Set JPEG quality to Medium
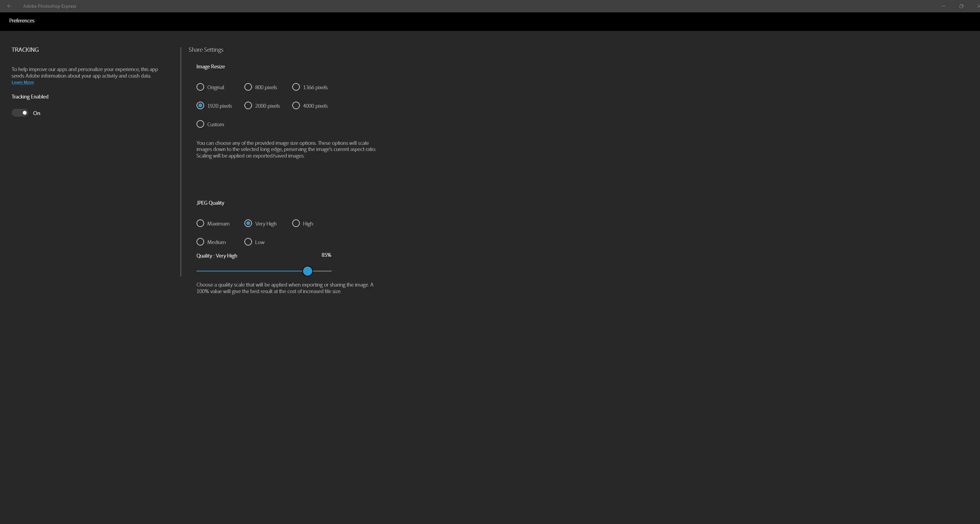This screenshot has height=524, width=980. point(200,242)
